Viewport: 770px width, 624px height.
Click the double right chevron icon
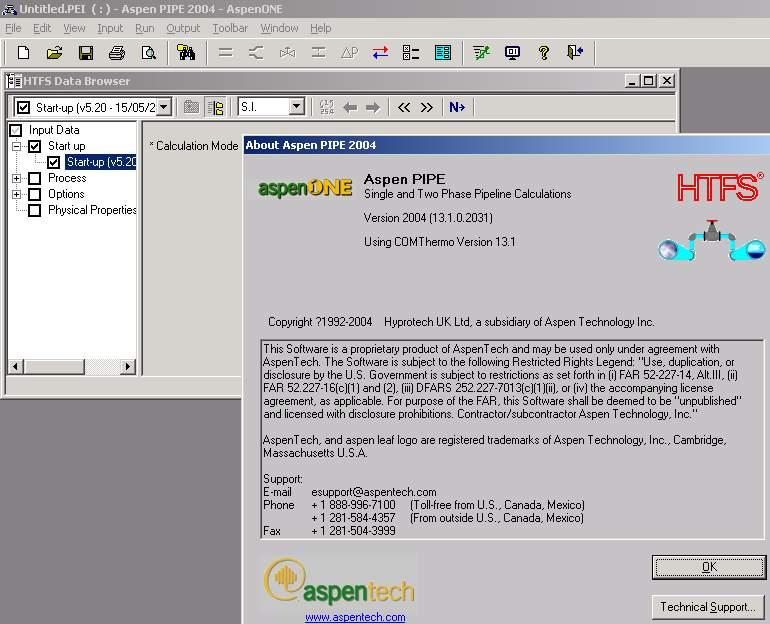pyautogui.click(x=426, y=107)
